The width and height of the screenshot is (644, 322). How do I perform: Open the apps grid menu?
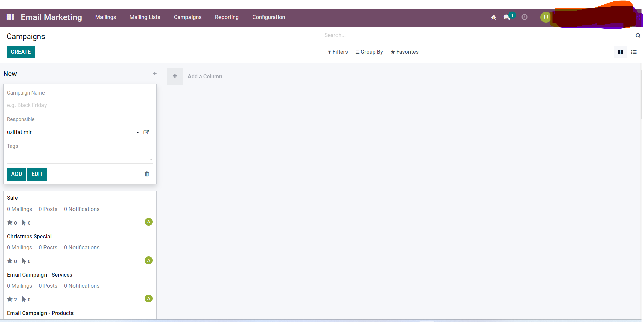click(x=10, y=17)
